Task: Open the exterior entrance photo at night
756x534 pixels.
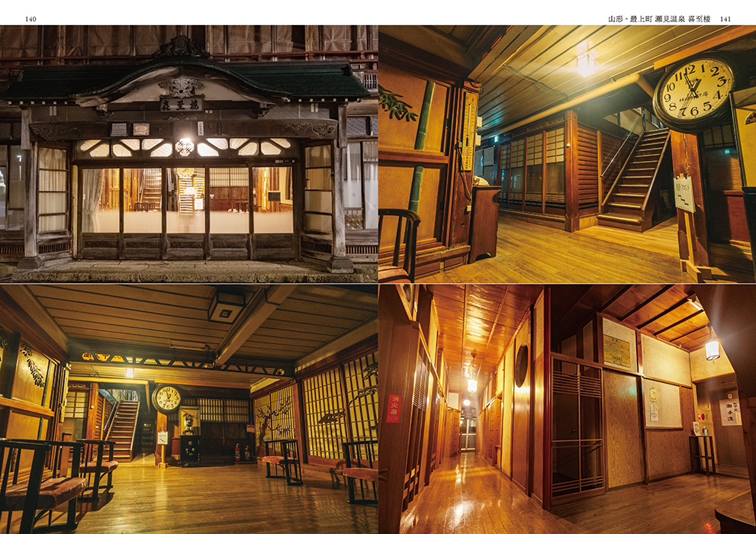Action: pyautogui.click(x=188, y=154)
